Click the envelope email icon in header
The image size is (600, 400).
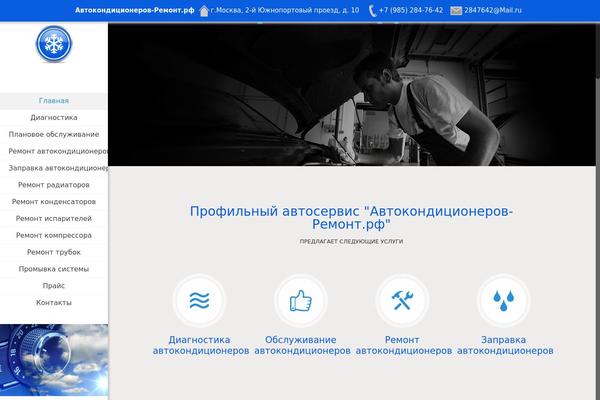[456, 11]
